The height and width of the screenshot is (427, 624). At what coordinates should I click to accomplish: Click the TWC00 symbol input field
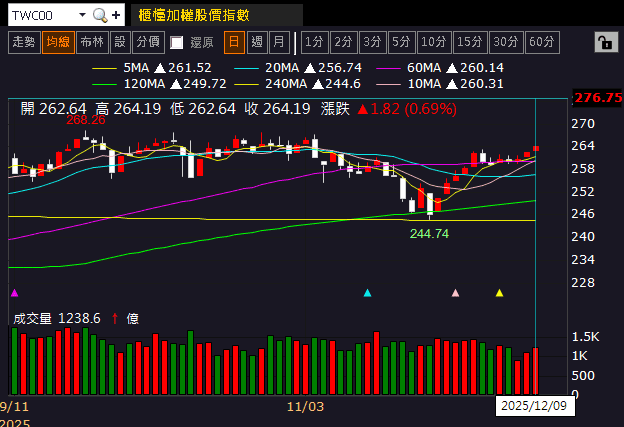click(x=43, y=15)
